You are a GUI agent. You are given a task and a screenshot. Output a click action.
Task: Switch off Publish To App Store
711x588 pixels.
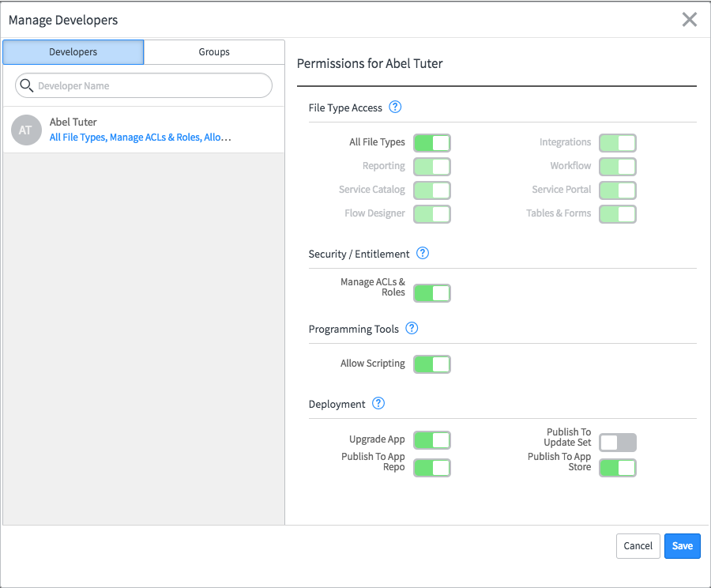(617, 468)
